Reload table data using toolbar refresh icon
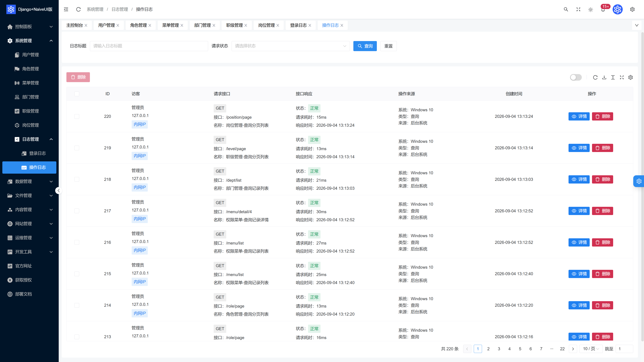The image size is (644, 362). pyautogui.click(x=595, y=77)
